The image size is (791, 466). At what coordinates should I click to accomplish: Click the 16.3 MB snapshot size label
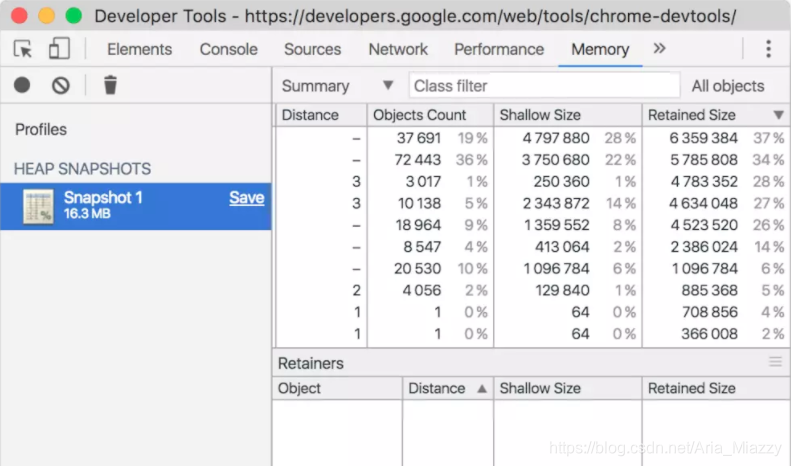87,214
